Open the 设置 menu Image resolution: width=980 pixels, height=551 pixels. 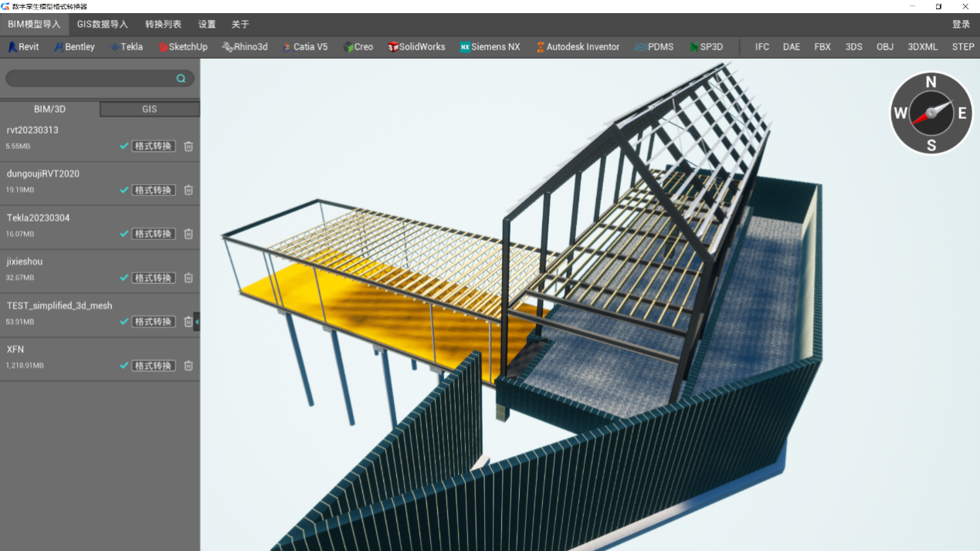pos(206,24)
